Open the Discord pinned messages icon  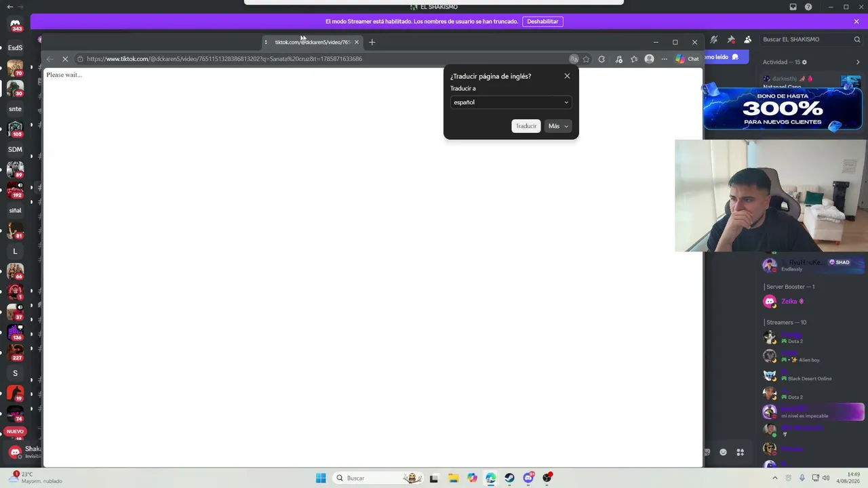tap(731, 39)
